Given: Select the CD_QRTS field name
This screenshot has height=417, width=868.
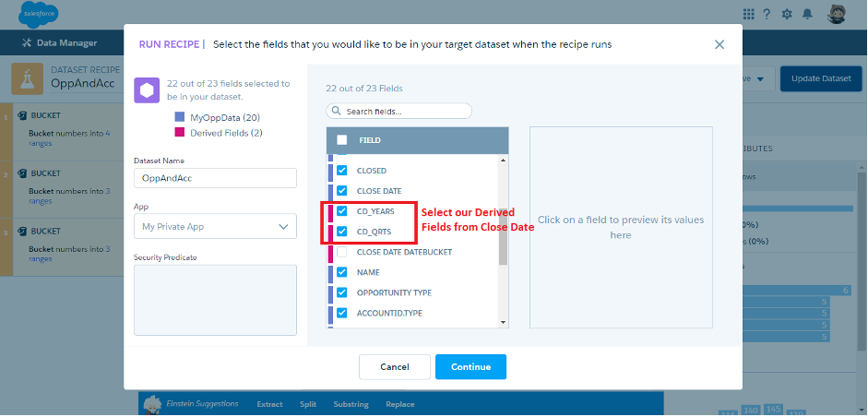Looking at the screenshot, I should click(374, 232).
